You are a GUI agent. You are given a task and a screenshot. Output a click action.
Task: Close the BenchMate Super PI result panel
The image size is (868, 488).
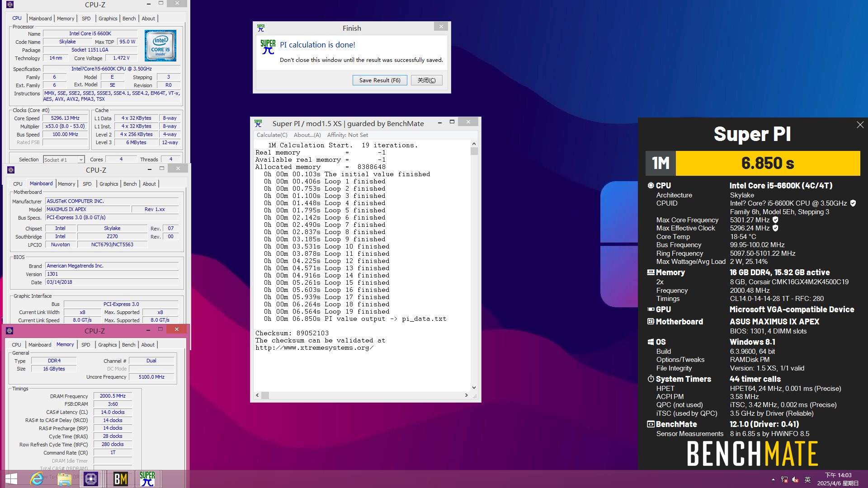point(860,125)
